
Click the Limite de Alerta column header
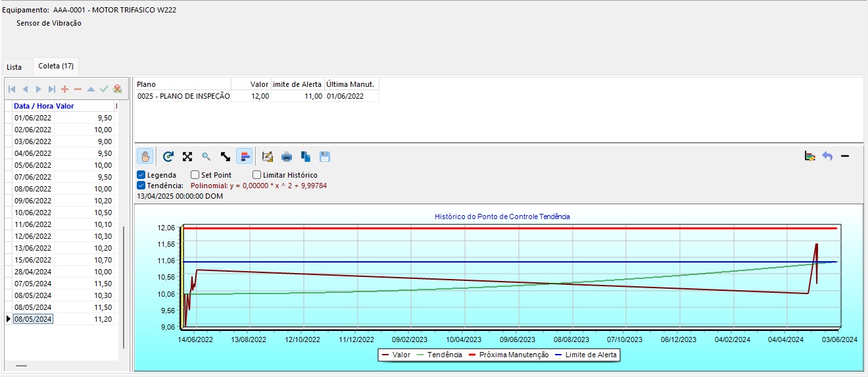[x=297, y=84]
